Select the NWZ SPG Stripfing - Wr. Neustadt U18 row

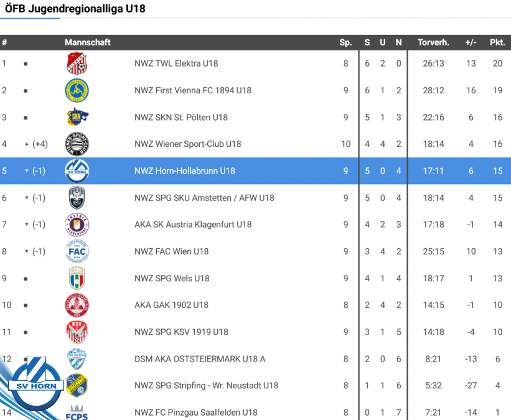tap(206, 385)
